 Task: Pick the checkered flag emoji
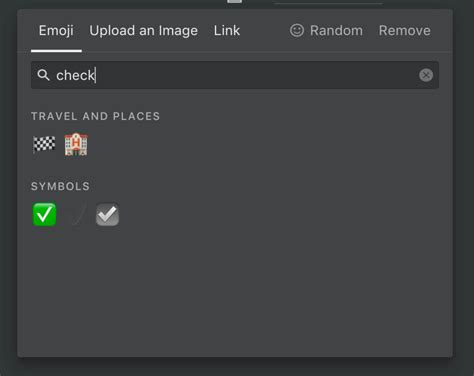[x=44, y=144]
